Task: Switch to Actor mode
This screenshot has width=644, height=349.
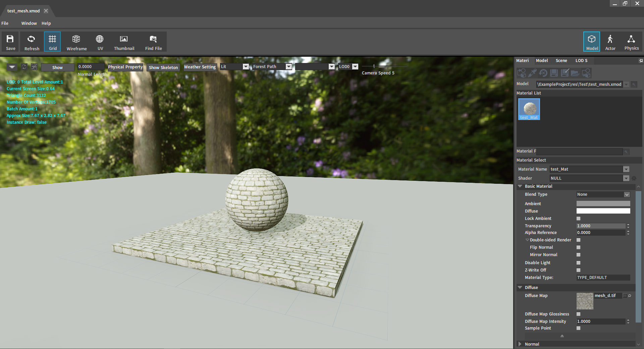Action: (x=610, y=42)
